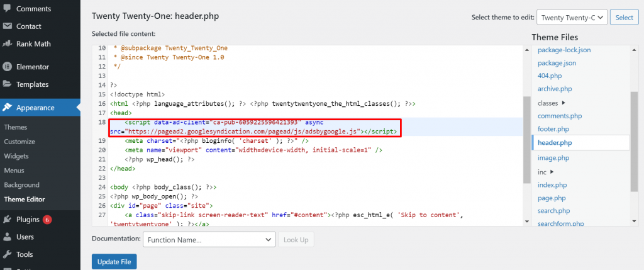Image resolution: width=644 pixels, height=270 pixels.
Task: Click the Tools wrench icon
Action: click(x=8, y=255)
